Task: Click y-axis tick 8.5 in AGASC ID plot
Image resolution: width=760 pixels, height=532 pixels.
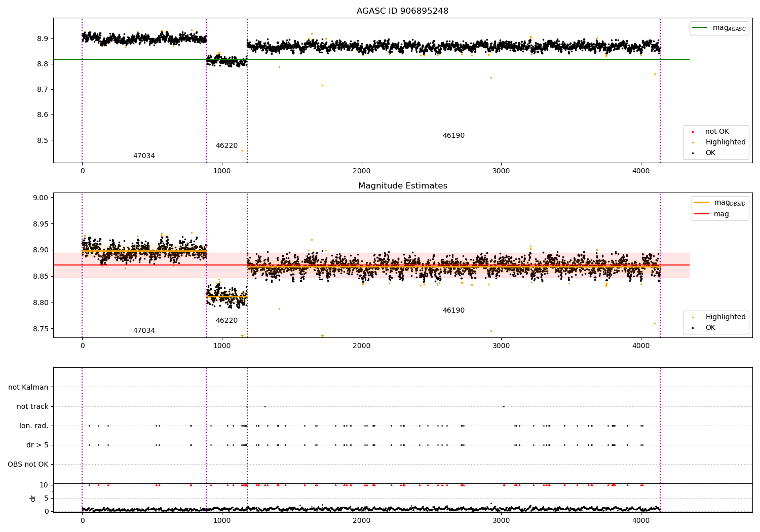Action: (x=43, y=141)
